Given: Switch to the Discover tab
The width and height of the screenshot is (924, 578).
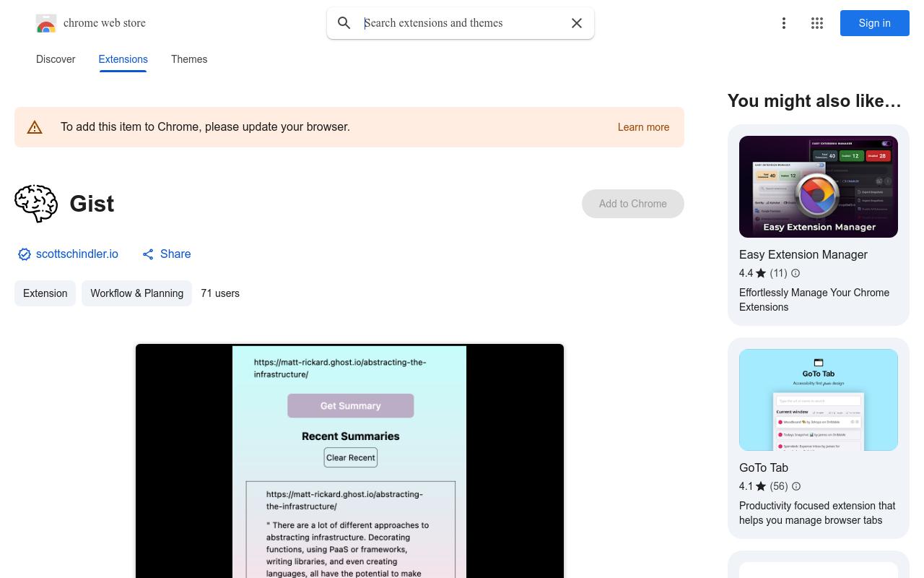Looking at the screenshot, I should [56, 59].
